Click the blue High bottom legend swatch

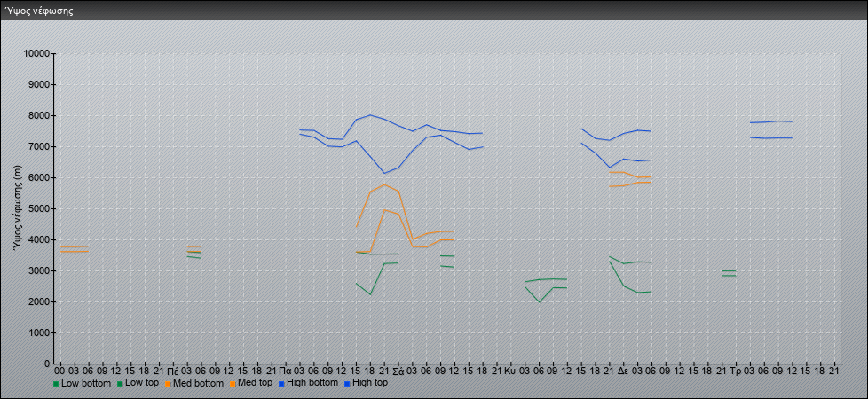[281, 384]
